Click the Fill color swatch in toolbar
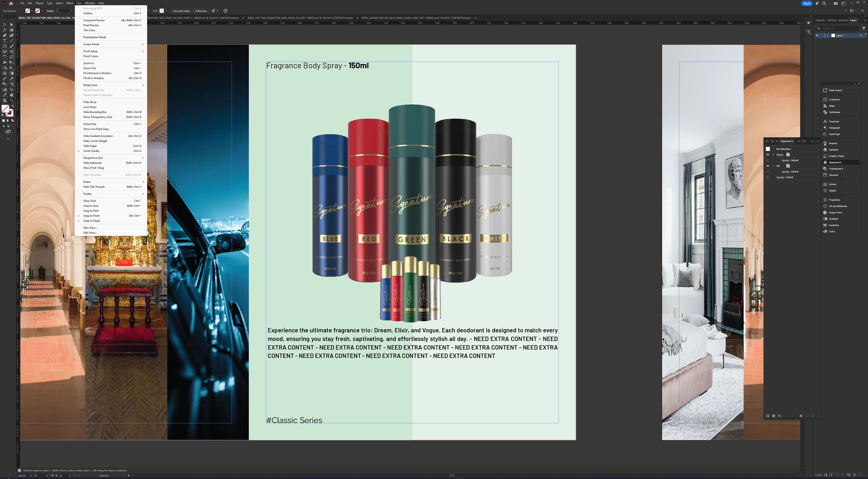868x479 pixels. 5,108
